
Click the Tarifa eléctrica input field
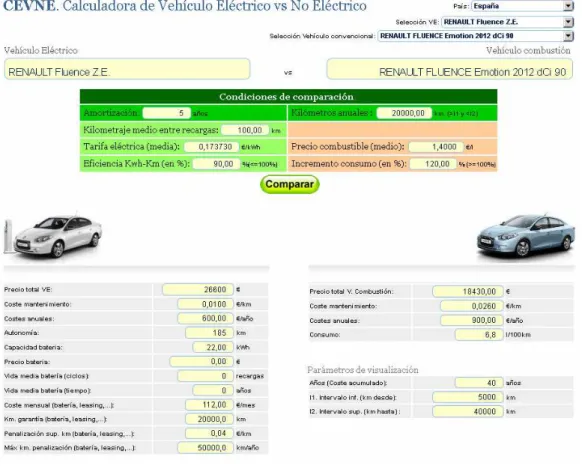(x=212, y=147)
